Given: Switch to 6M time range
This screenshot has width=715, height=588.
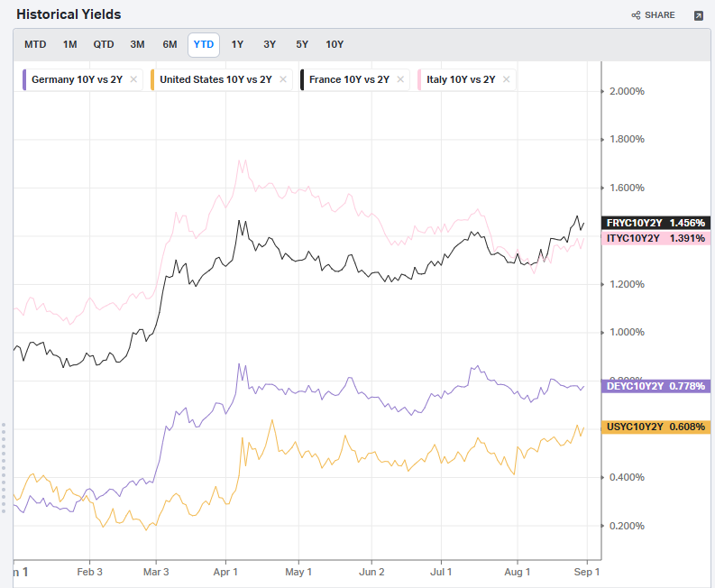Looking at the screenshot, I should pos(170,45).
